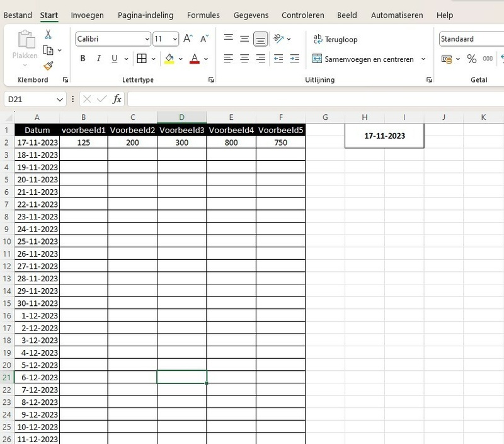Select the Format Painter brush icon
The image size is (504, 444).
coord(49,66)
